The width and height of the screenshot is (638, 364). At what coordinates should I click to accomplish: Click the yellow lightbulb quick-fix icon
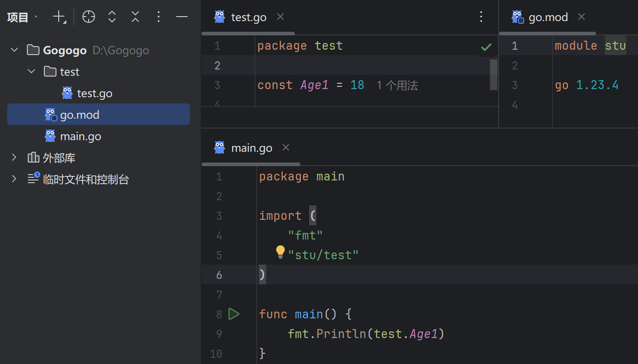280,252
